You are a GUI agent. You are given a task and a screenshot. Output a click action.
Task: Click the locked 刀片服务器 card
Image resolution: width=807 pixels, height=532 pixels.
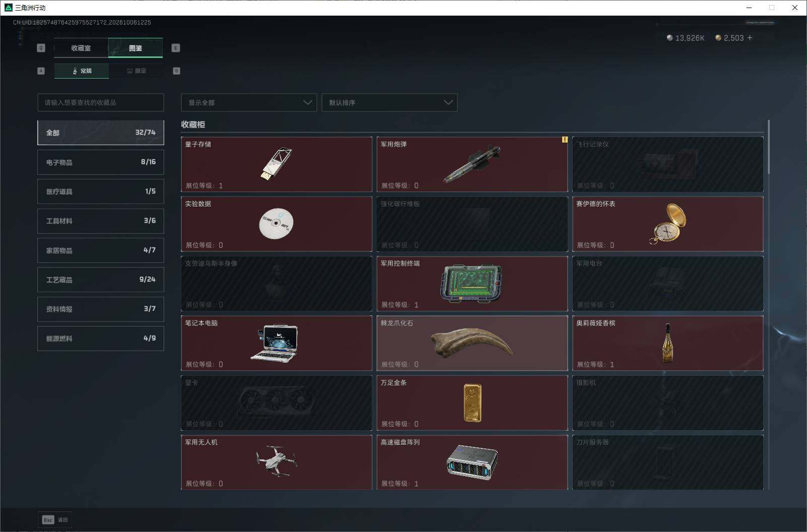(x=668, y=462)
